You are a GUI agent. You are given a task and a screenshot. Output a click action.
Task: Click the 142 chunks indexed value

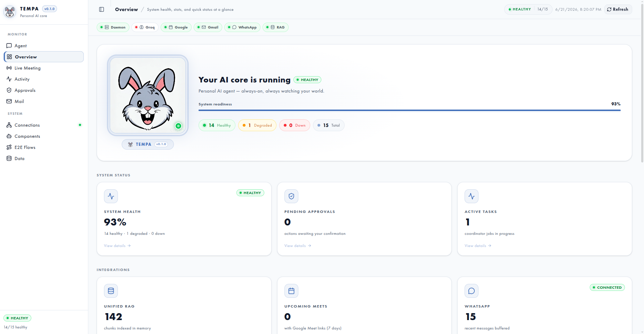(x=113, y=317)
